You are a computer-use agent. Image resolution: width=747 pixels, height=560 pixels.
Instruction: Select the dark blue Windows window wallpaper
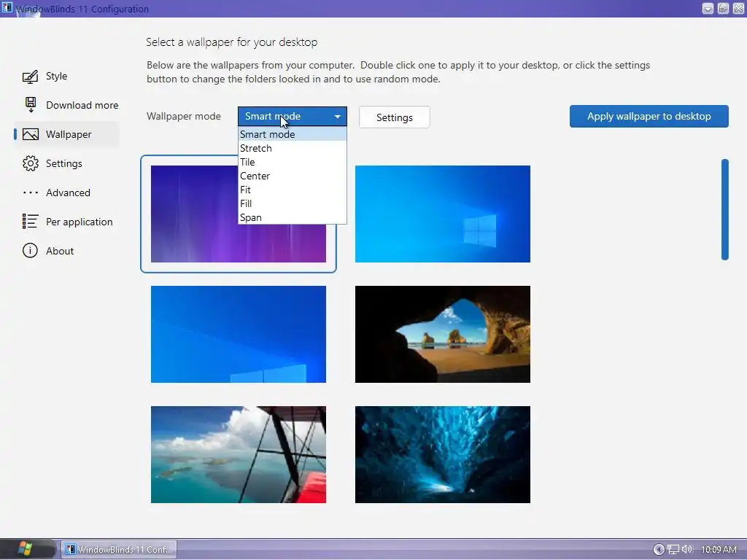tap(239, 334)
